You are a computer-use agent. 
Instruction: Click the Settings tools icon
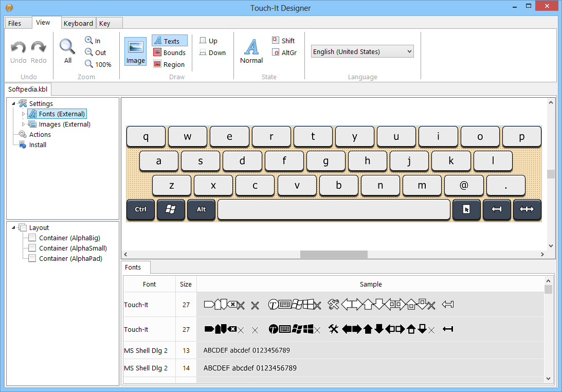[x=23, y=103]
